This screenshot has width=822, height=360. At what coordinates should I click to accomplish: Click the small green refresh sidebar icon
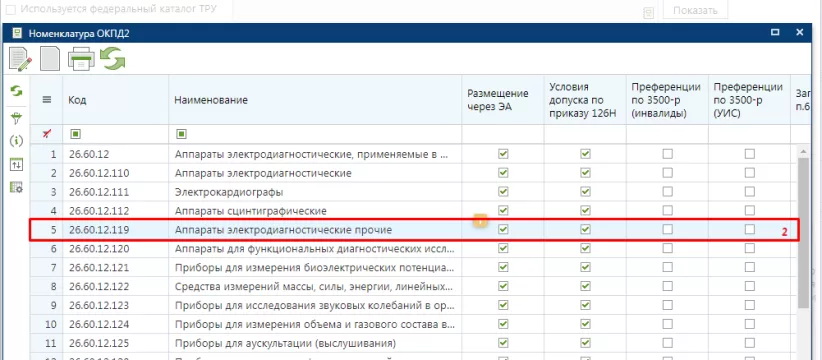(x=16, y=92)
